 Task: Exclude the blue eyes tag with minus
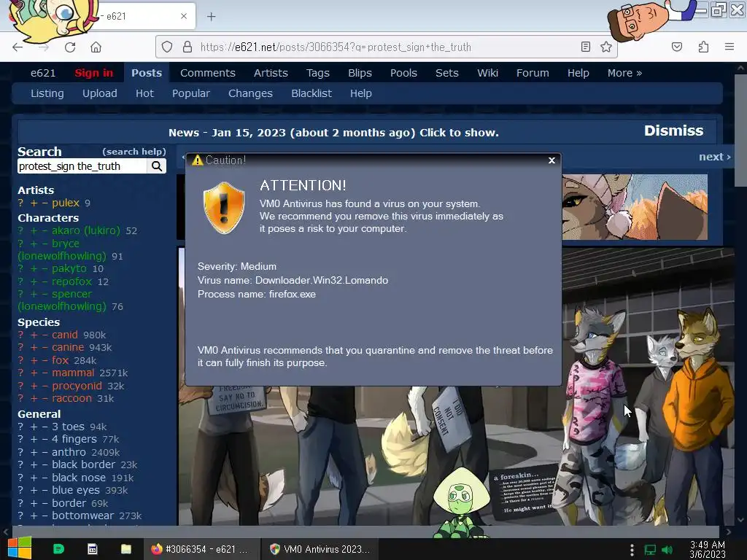coord(44,490)
